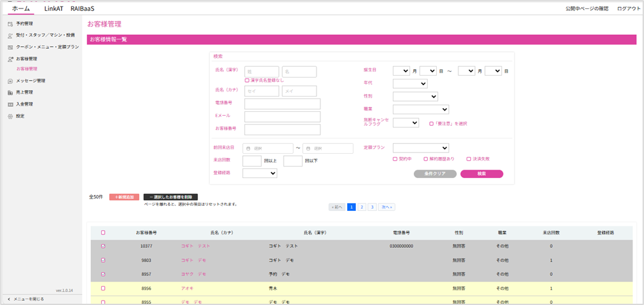Click the 受付・スタッフ／マシン・設備 sidebar icon
The width and height of the screenshot is (644, 305).
(x=10, y=35)
